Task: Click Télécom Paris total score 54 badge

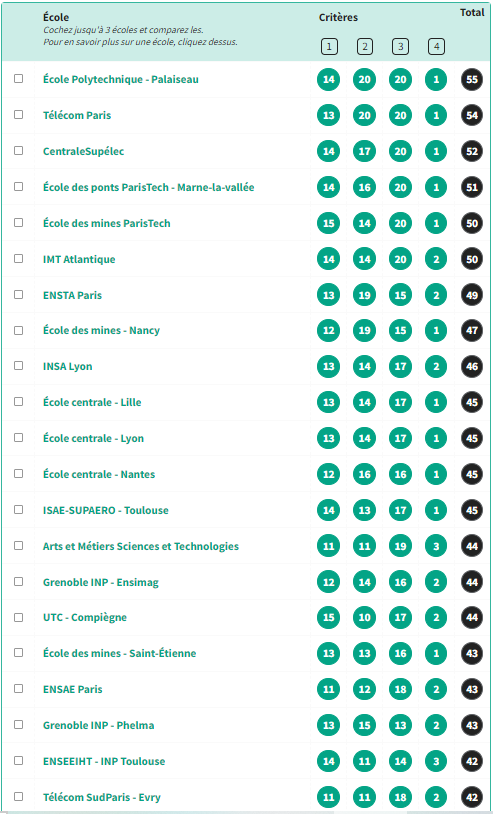Action: 472,115
